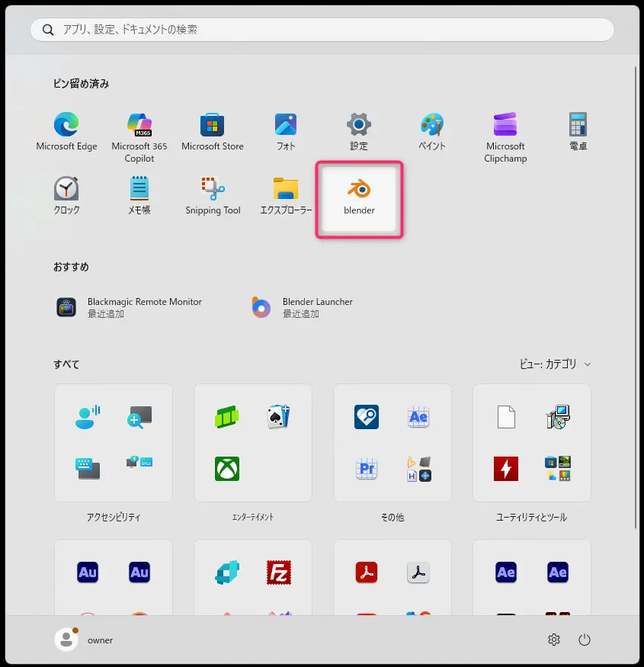Open the computer-with-CD installer icon
The width and height of the screenshot is (644, 667).
pos(558,417)
